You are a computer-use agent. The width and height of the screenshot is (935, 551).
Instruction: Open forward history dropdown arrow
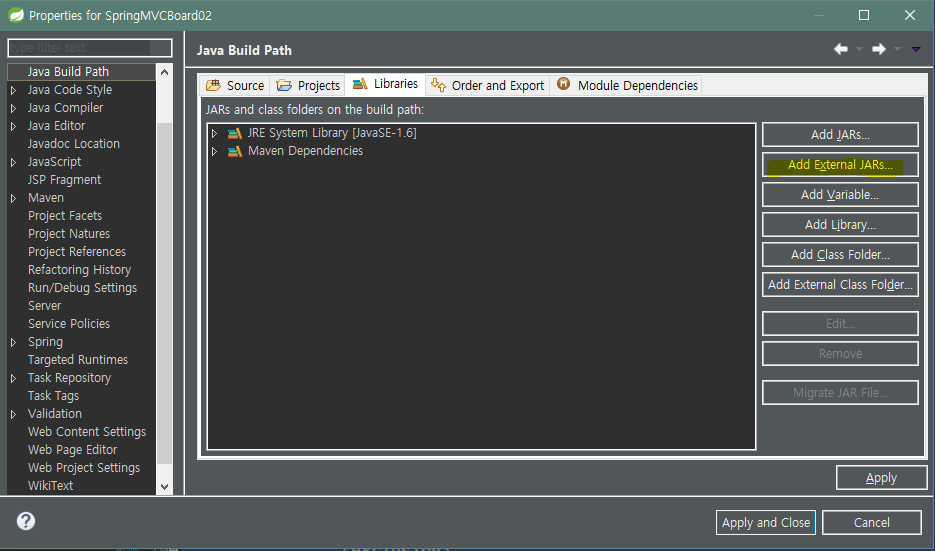pos(897,49)
